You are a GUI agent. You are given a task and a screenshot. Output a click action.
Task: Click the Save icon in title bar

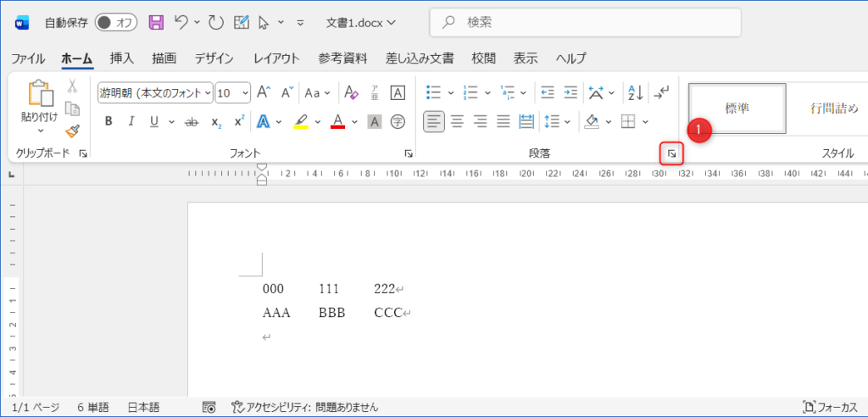[156, 22]
